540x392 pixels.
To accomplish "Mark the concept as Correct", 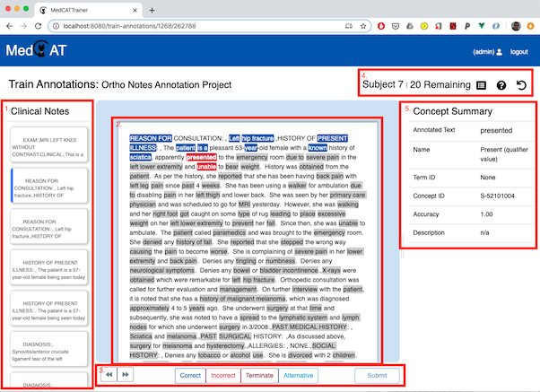I will point(190,375).
